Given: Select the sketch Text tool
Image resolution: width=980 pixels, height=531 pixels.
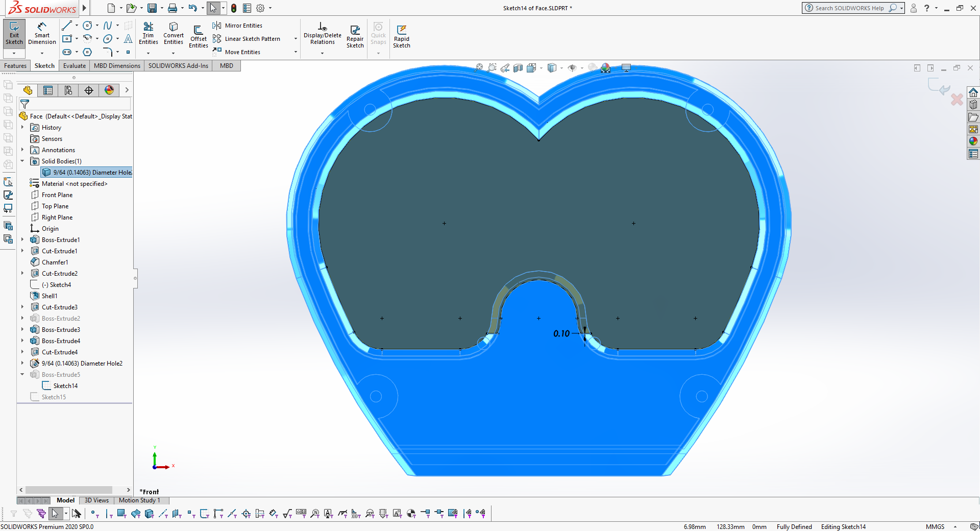Looking at the screenshot, I should [x=128, y=39].
